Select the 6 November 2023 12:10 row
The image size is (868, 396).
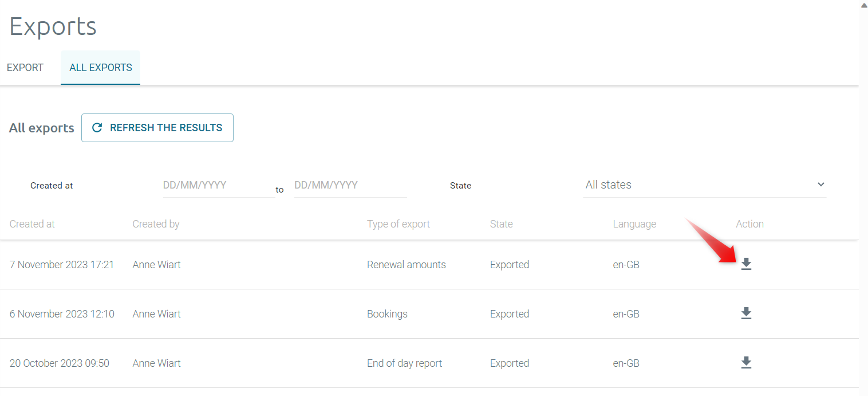point(62,314)
